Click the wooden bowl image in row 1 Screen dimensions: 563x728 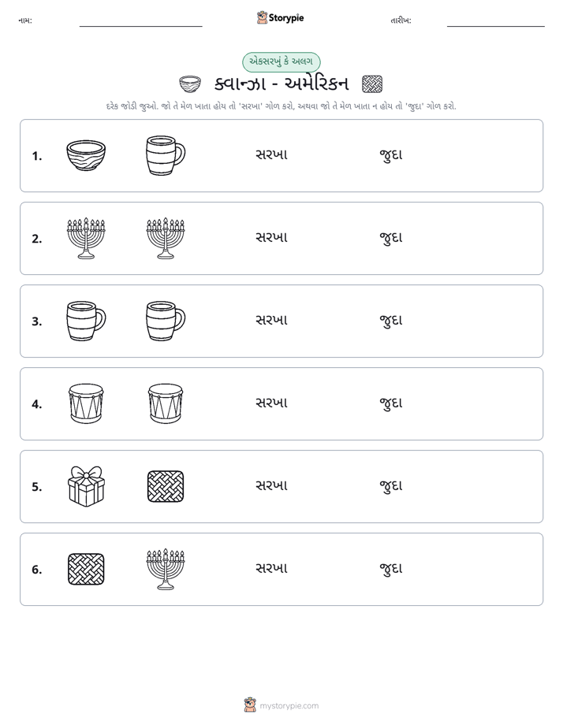(x=86, y=155)
